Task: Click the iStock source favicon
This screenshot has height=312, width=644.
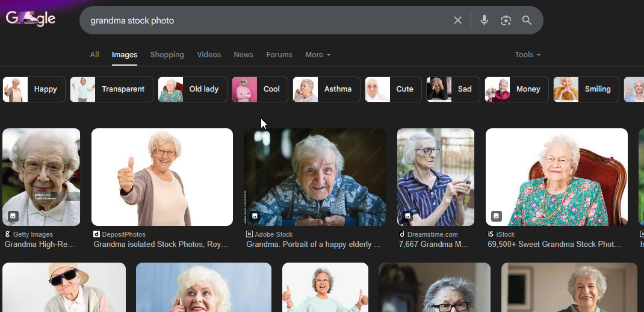Action: click(x=491, y=234)
